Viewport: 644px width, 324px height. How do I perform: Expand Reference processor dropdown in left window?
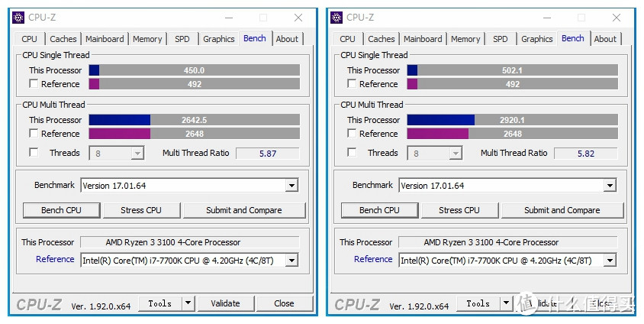click(x=291, y=261)
